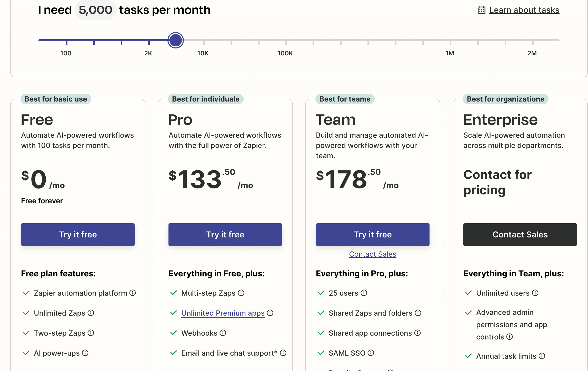Image resolution: width=588 pixels, height=371 pixels.
Task: Click the Enterprise plan heading
Action: tap(500, 120)
